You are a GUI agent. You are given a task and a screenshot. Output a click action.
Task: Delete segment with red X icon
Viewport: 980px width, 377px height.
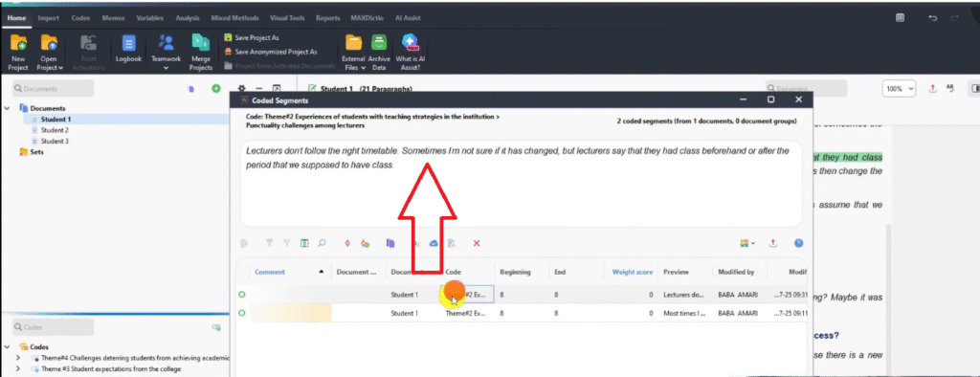pos(477,243)
